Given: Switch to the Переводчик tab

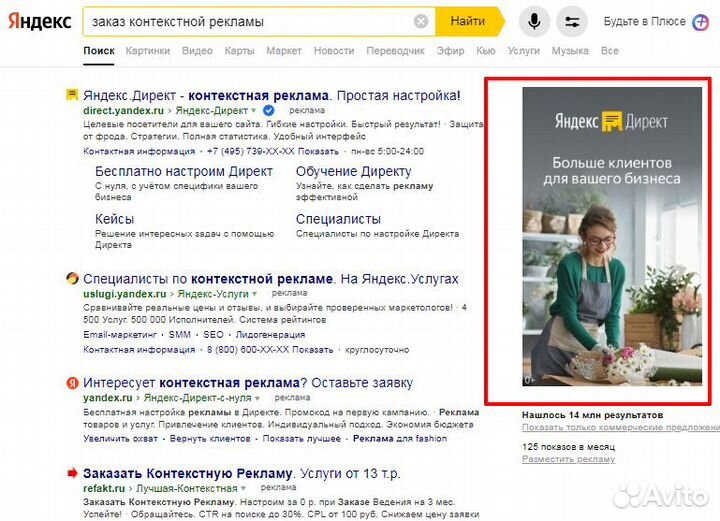Looking at the screenshot, I should click(x=395, y=50).
